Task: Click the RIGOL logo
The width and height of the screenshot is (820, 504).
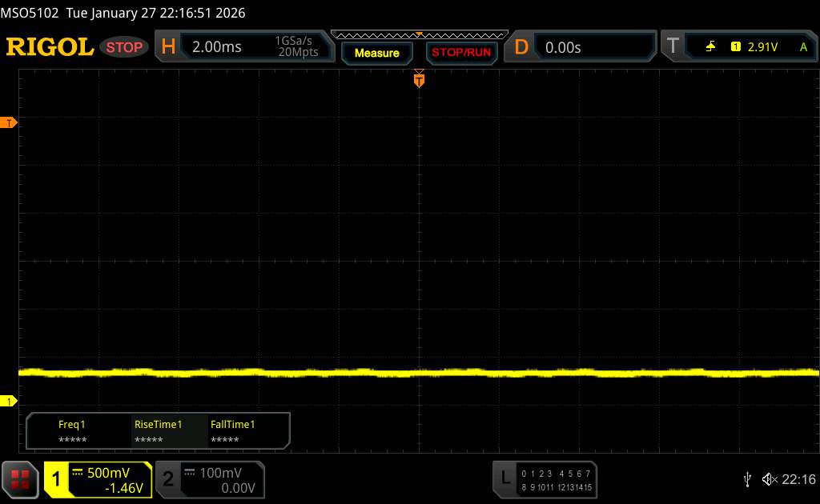Action: point(50,47)
